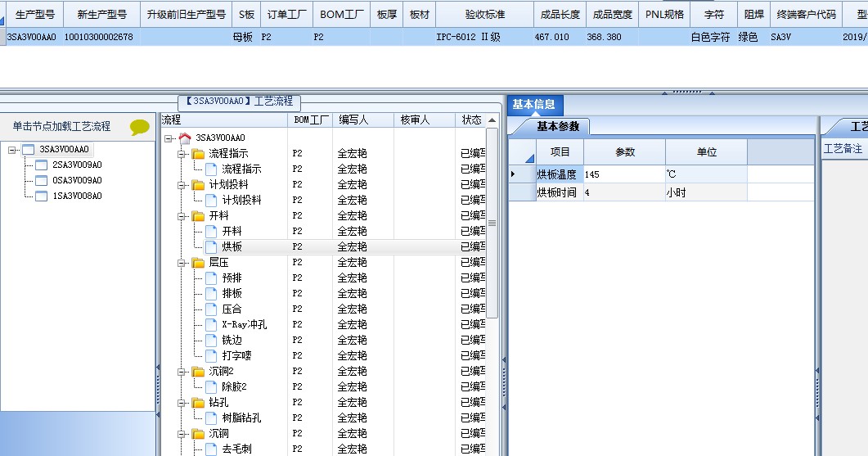
Task: Click the 层压 folder icon
Action: click(198, 262)
